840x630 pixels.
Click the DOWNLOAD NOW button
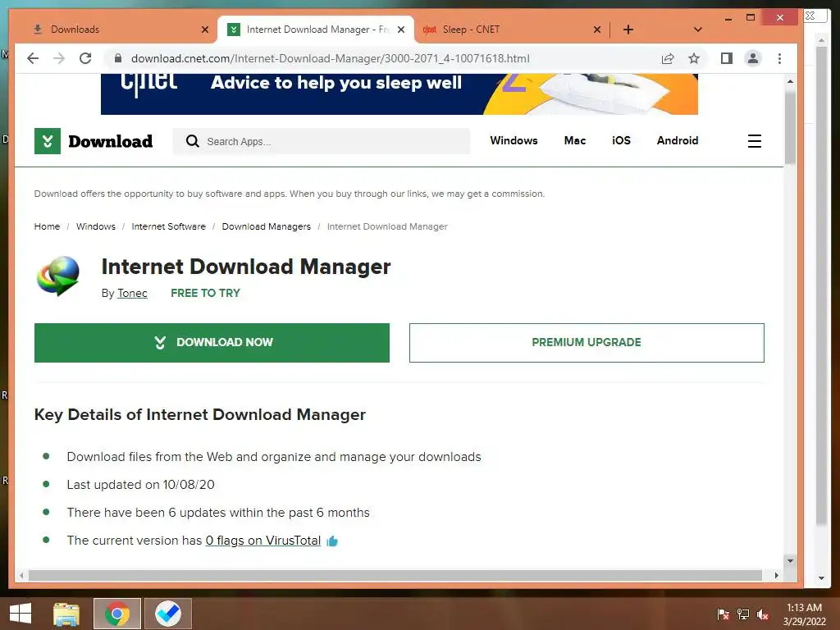(x=212, y=343)
